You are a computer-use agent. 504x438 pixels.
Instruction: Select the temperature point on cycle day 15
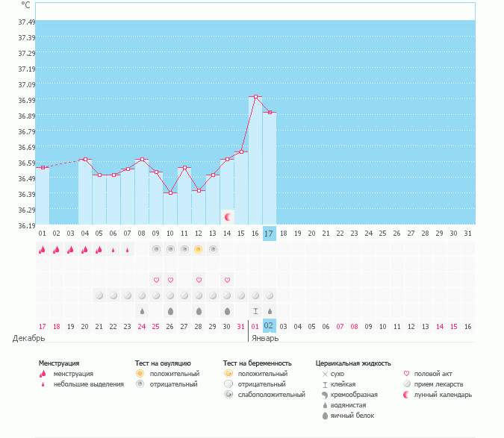[241, 151]
